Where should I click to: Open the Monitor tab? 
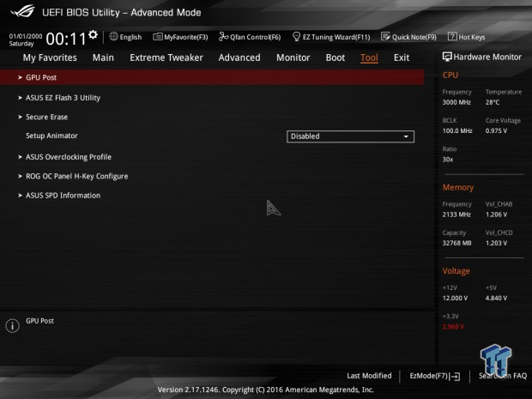pos(293,57)
